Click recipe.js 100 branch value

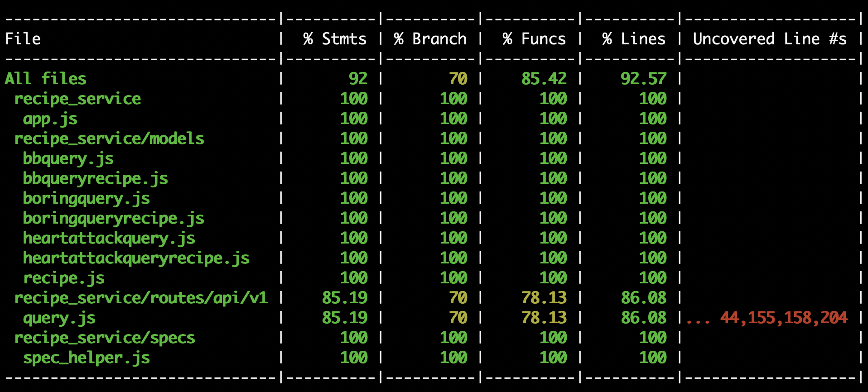453,278
